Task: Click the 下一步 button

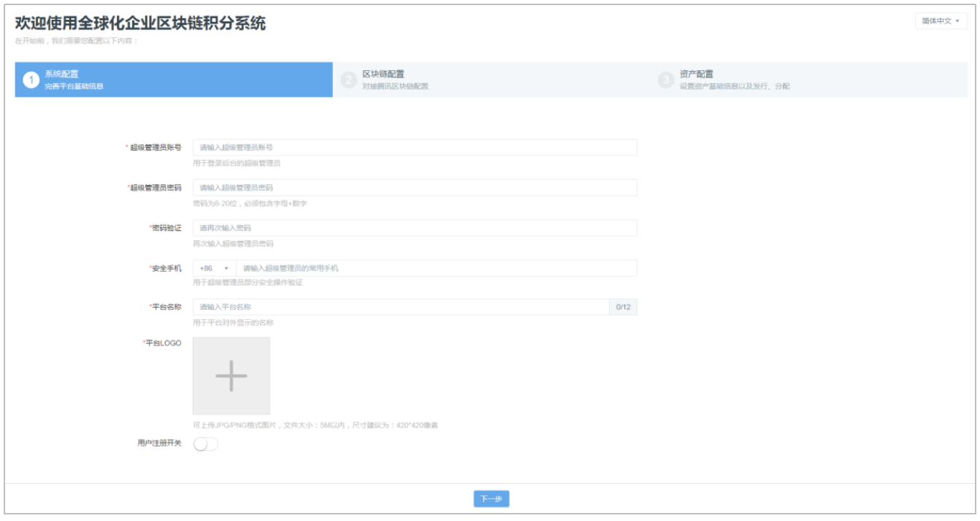Action: click(x=491, y=498)
